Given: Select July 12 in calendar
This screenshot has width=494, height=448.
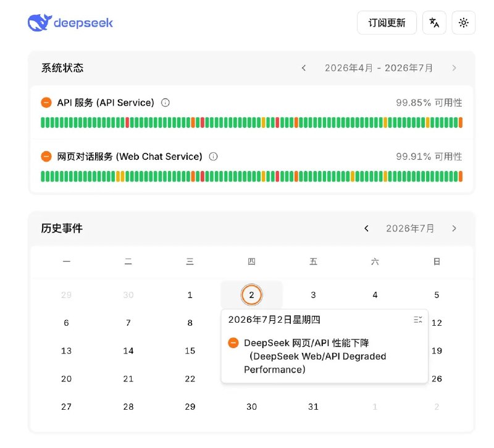Looking at the screenshot, I should click(437, 323).
